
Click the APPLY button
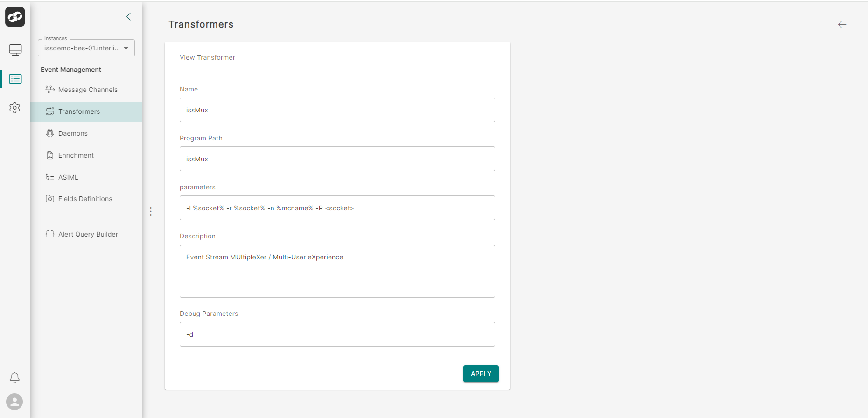coord(481,374)
